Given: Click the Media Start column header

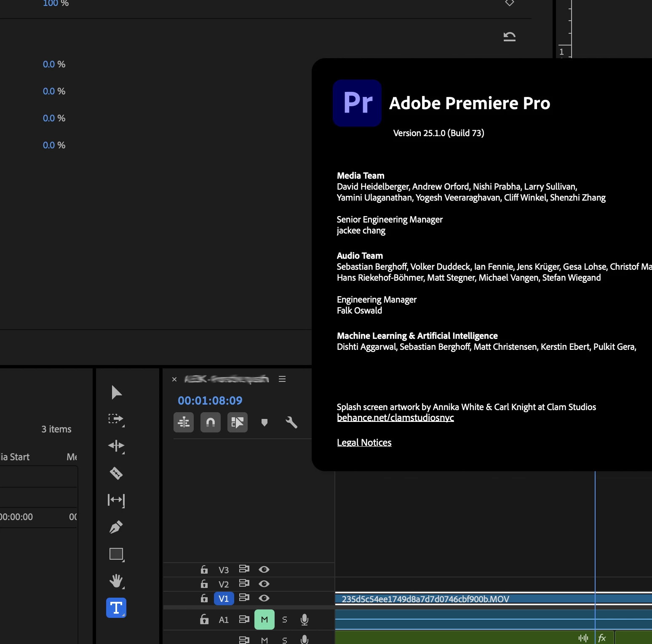Looking at the screenshot, I should click(x=15, y=457).
